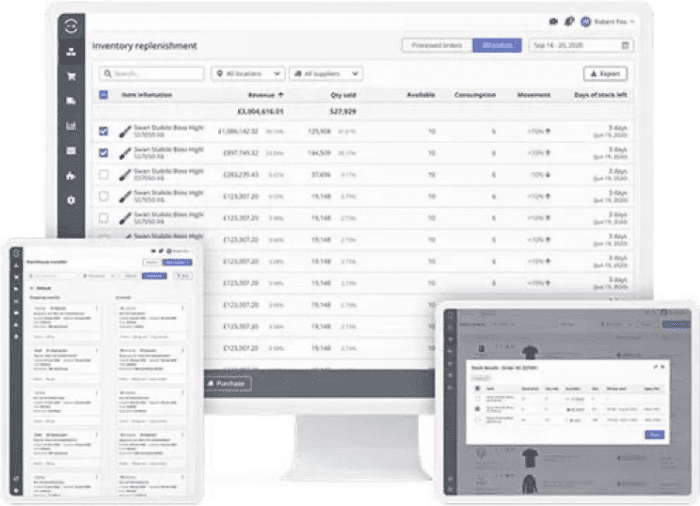Expand the All locations dropdown
The width and height of the screenshot is (700, 506).
coord(246,74)
